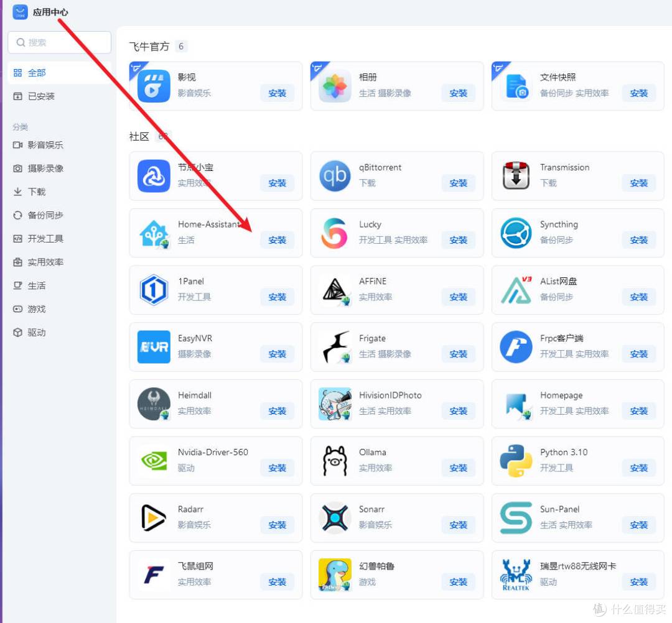
Task: Click the 搜索 search field
Action: click(59, 42)
